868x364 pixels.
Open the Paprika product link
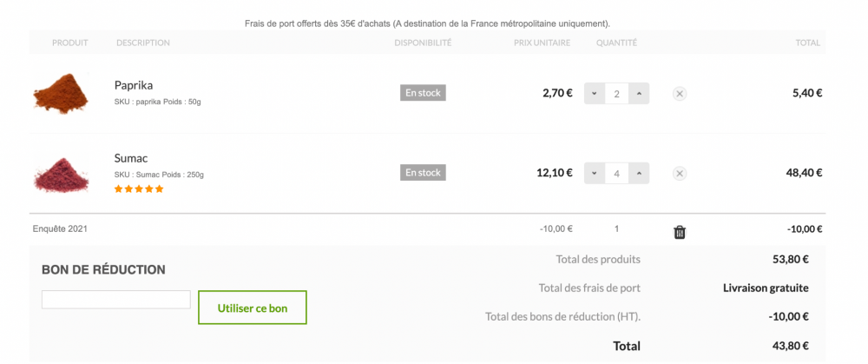pos(134,85)
